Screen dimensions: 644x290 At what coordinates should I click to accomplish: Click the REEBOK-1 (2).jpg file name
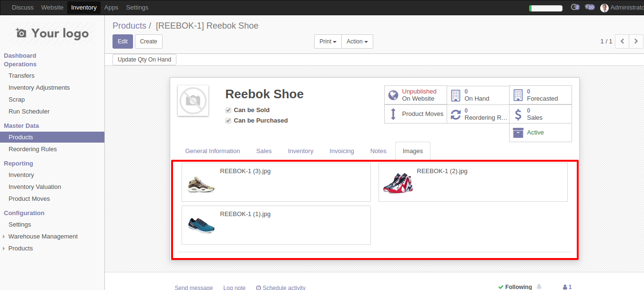tap(442, 171)
